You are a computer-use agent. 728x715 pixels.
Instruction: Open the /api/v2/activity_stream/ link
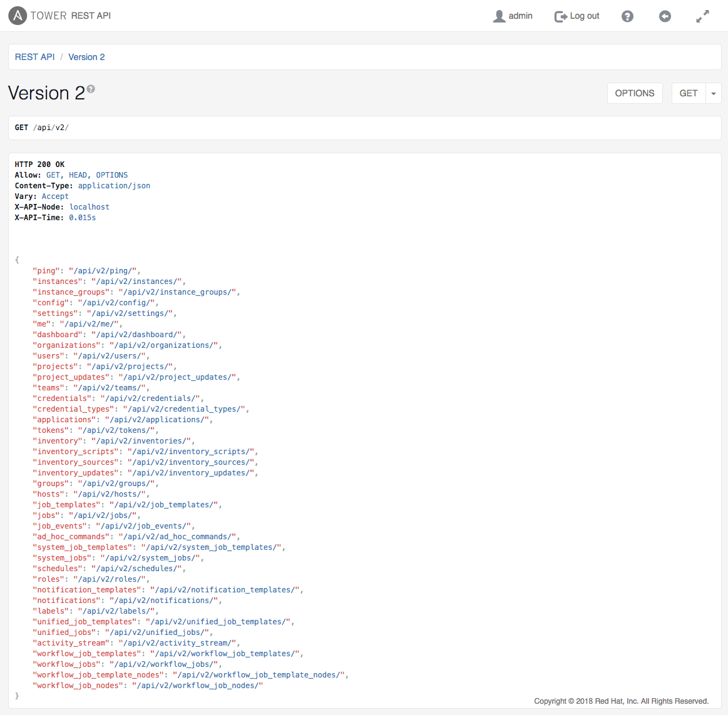tap(179, 643)
